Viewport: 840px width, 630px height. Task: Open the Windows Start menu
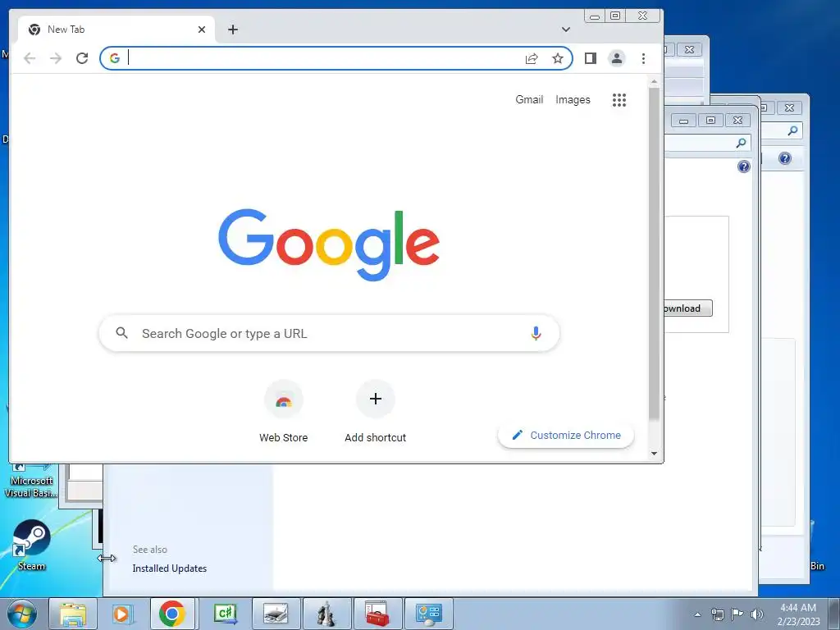pos(22,614)
